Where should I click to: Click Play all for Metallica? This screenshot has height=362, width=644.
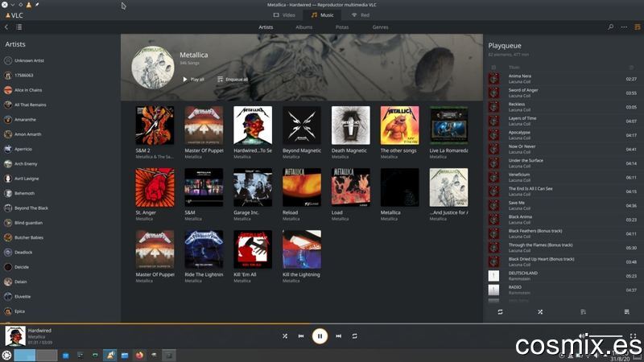point(193,79)
